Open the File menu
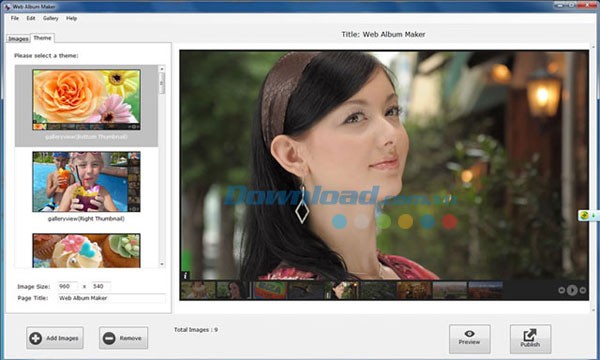 (15, 18)
